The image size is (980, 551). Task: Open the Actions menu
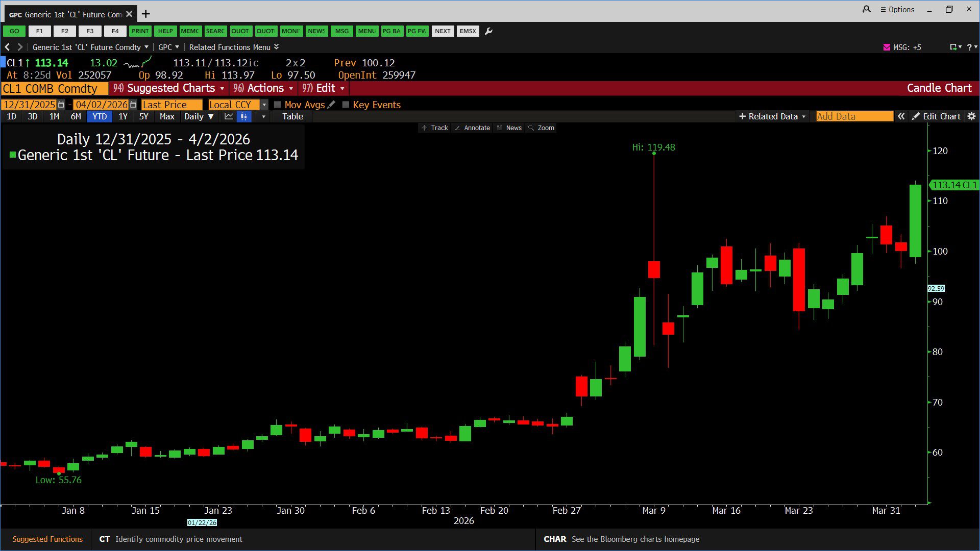click(x=263, y=88)
